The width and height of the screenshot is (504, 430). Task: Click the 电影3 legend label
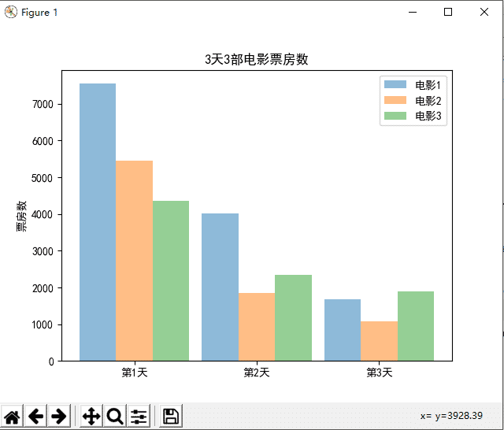pos(428,116)
